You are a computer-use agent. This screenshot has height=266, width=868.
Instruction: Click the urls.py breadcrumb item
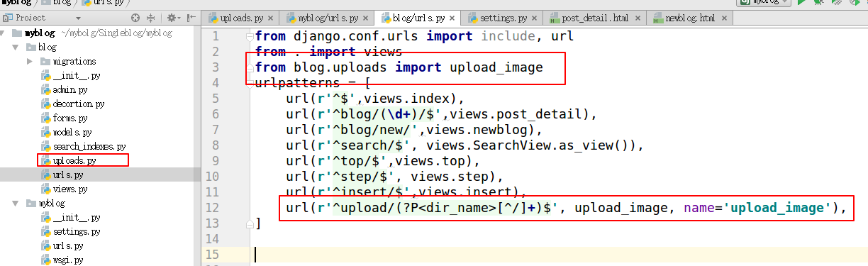click(x=102, y=3)
